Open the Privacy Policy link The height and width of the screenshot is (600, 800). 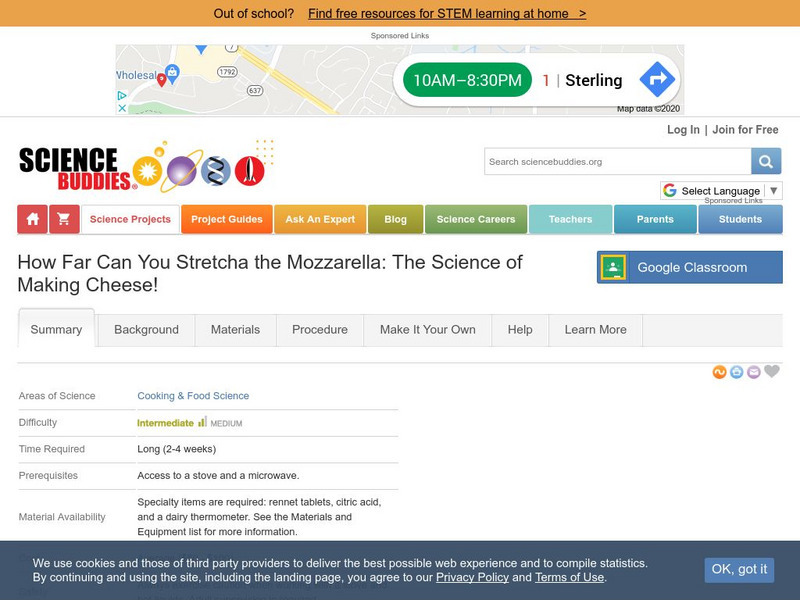[472, 577]
